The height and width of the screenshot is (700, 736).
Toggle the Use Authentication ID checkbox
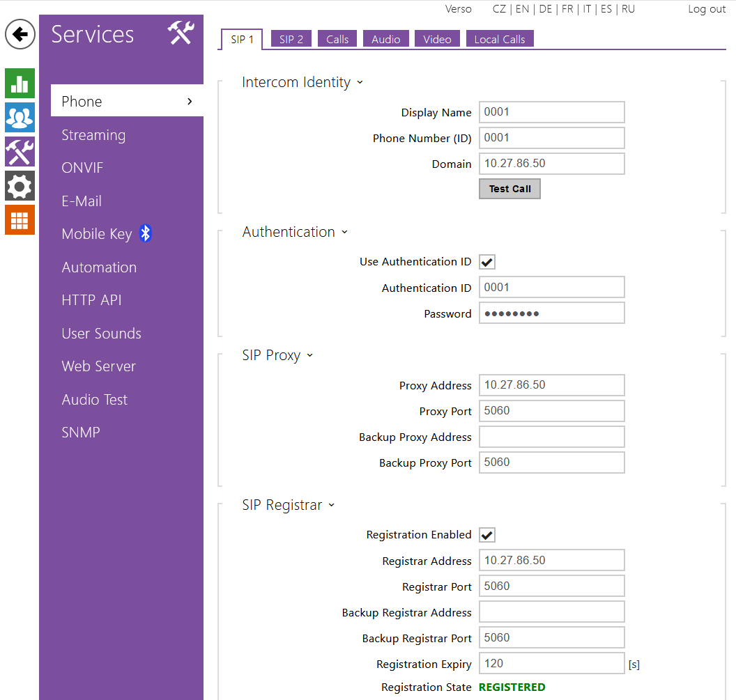pyautogui.click(x=487, y=262)
